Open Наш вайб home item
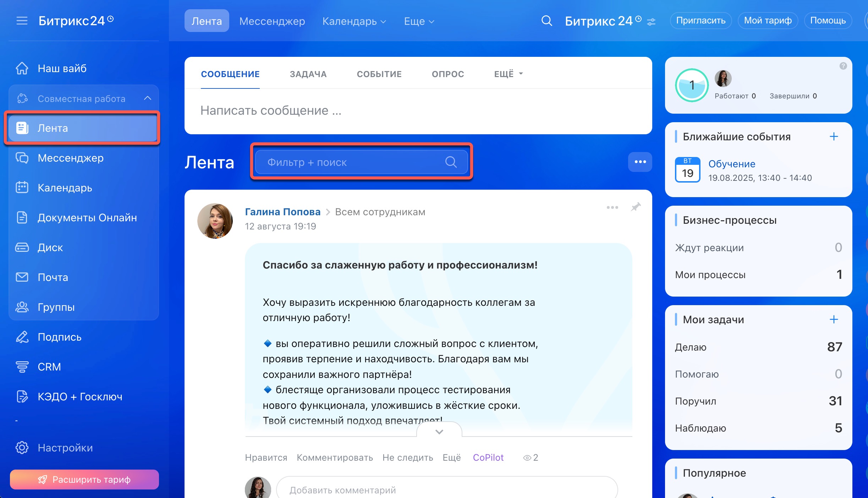 84,68
